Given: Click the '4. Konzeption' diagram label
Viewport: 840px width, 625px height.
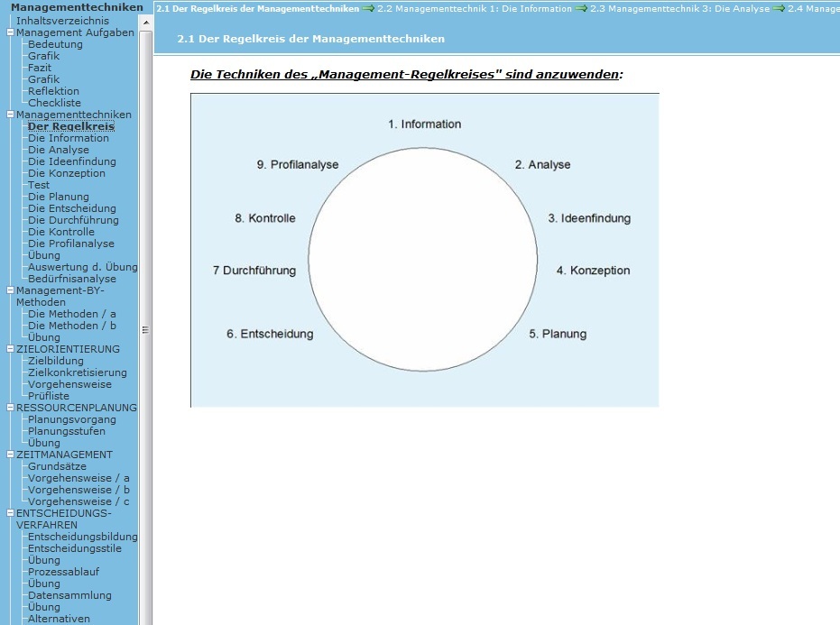Looking at the screenshot, I should [x=593, y=271].
